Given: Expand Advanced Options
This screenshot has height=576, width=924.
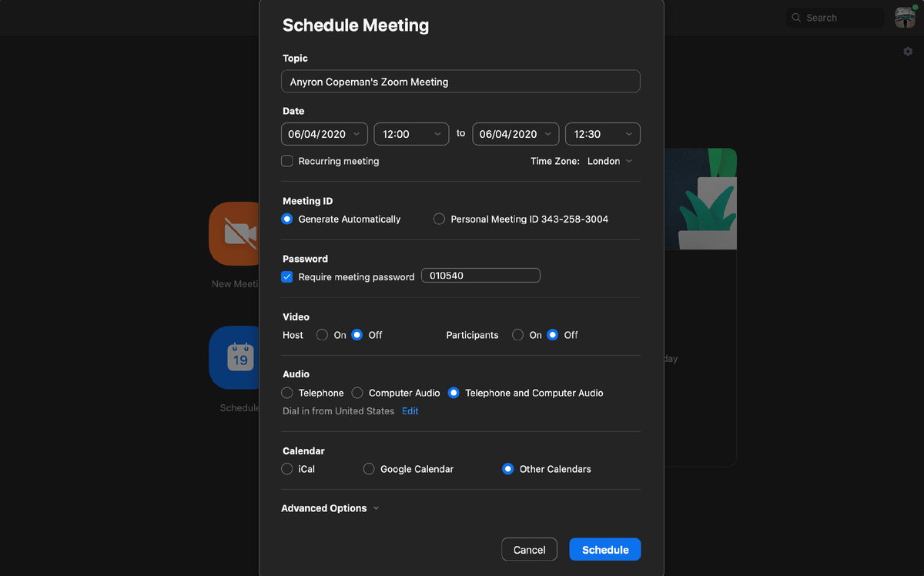Looking at the screenshot, I should (x=330, y=508).
